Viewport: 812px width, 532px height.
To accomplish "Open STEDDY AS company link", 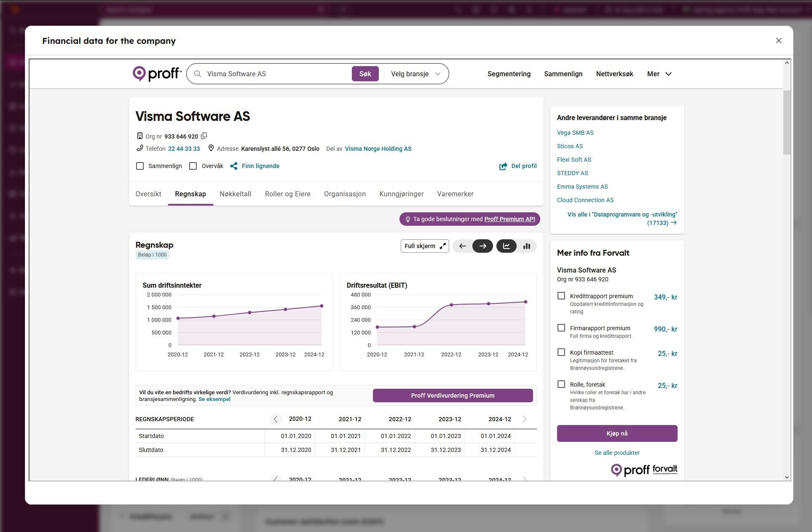I will (573, 173).
